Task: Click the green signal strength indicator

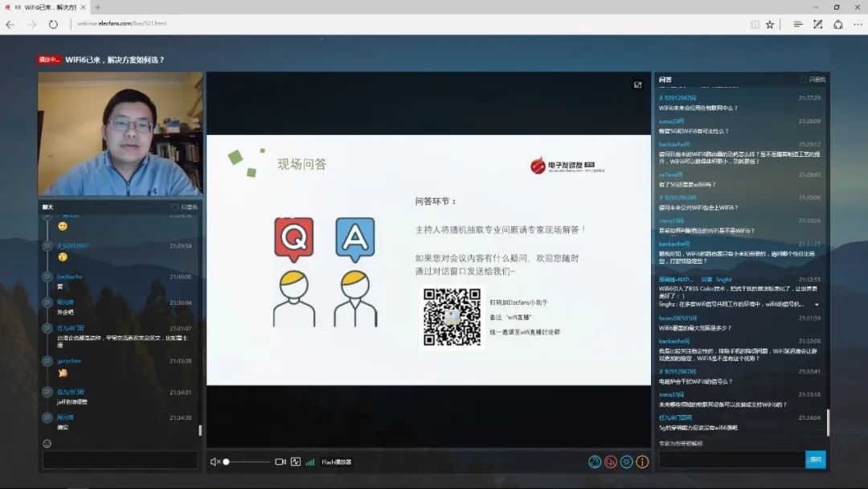Action: coord(310,462)
